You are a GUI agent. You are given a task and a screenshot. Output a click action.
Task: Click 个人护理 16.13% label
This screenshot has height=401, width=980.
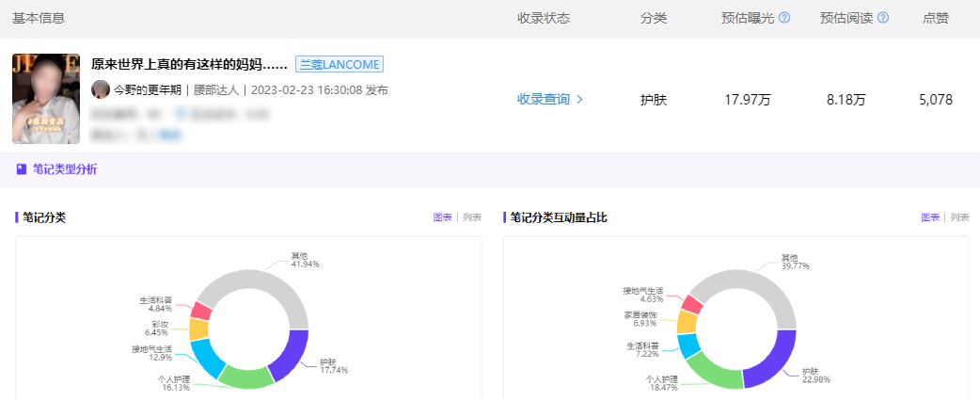172,383
